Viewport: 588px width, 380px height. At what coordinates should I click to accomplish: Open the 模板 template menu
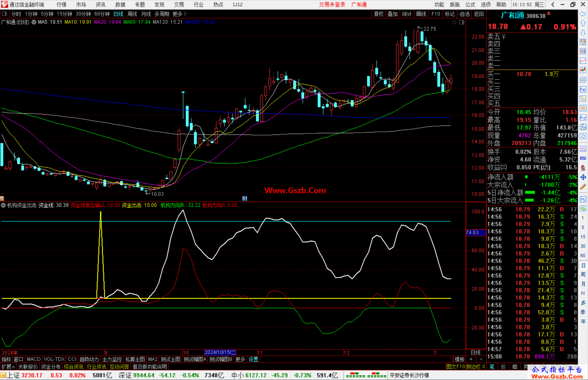460,359
